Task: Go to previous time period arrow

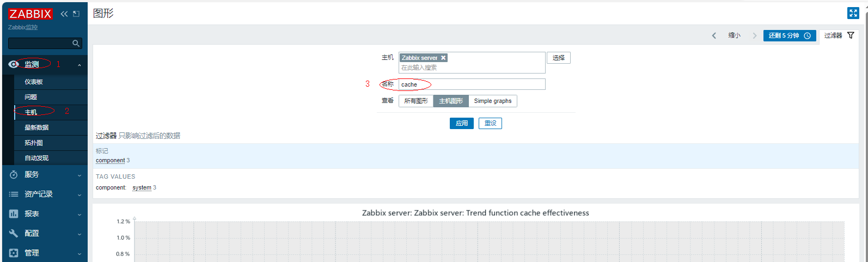Action: pyautogui.click(x=714, y=35)
